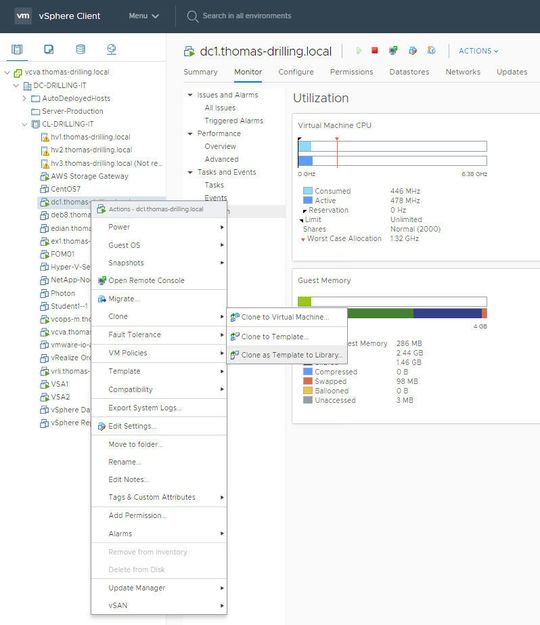Click the Launch Console toolbar icon

pos(393,51)
